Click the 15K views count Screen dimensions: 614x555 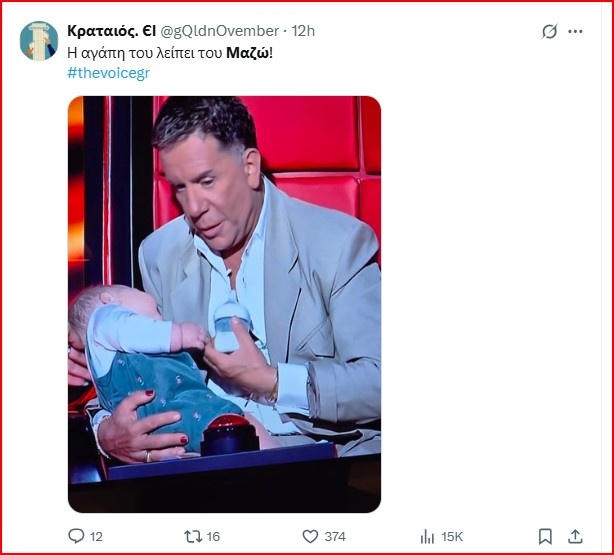click(451, 537)
